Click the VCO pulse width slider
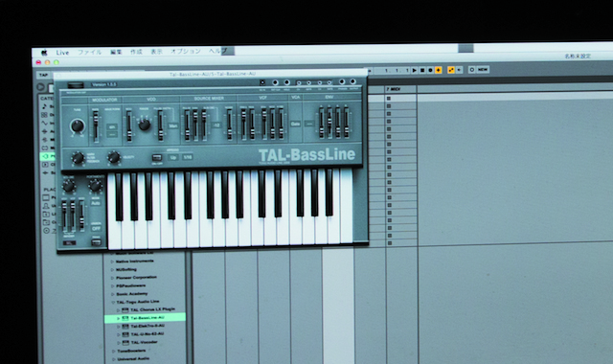This screenshot has height=364, width=613. (160, 125)
